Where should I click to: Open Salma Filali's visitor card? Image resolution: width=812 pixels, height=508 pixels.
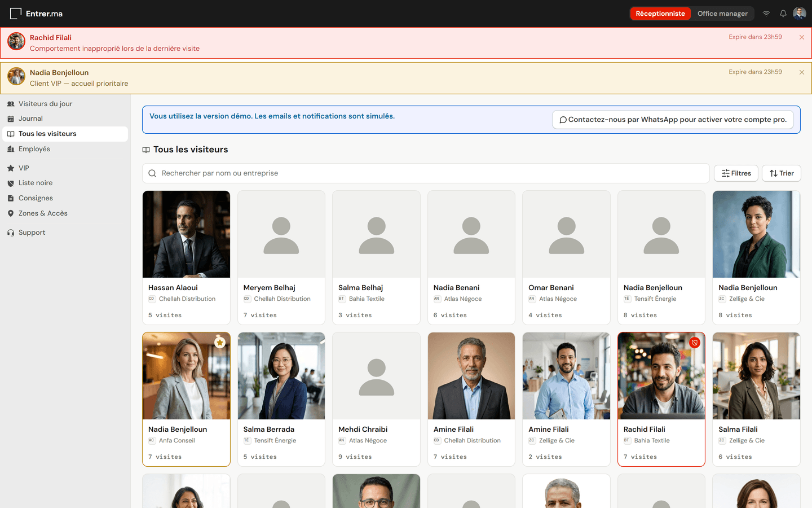tap(757, 399)
